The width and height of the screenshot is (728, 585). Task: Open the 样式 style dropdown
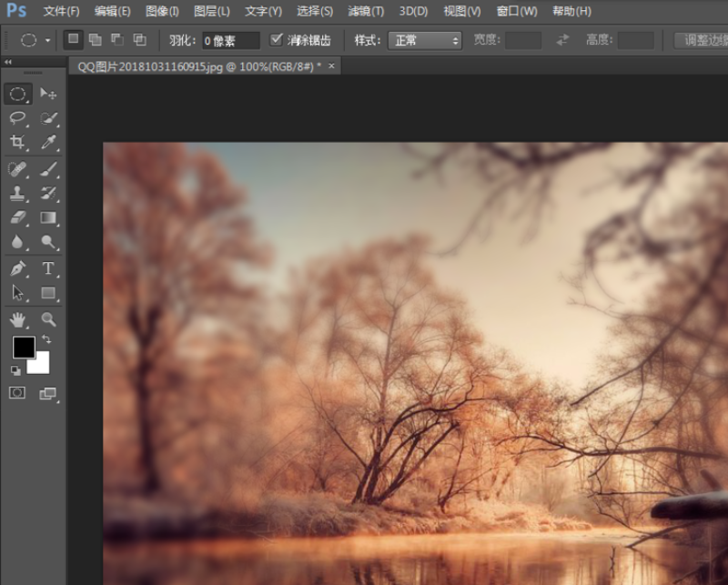pos(425,41)
